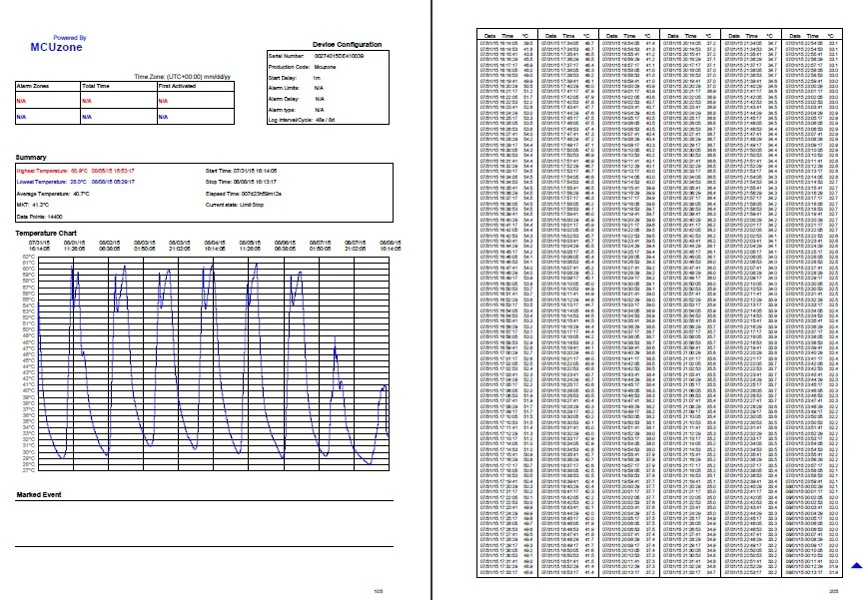Select the Lowest Temperature line in blue
Viewport: 868px width, 600px height.
[75, 182]
